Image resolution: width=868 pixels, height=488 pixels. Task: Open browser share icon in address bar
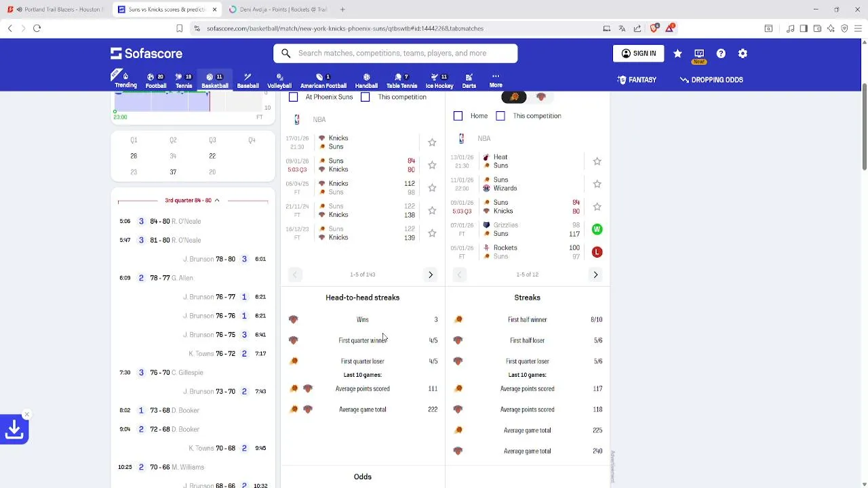coord(637,28)
